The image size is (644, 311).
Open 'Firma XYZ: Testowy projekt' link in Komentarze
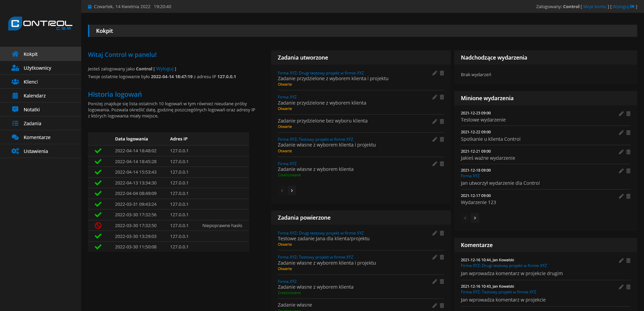(498, 292)
